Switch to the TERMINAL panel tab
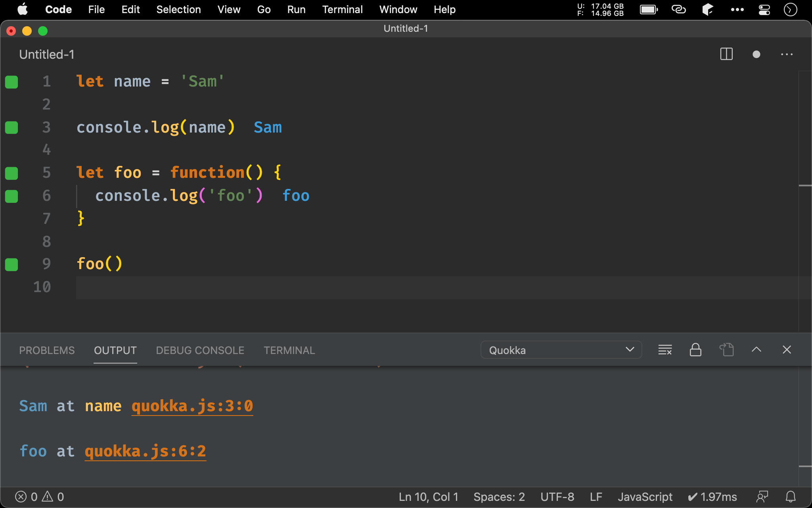812x508 pixels. pos(289,350)
